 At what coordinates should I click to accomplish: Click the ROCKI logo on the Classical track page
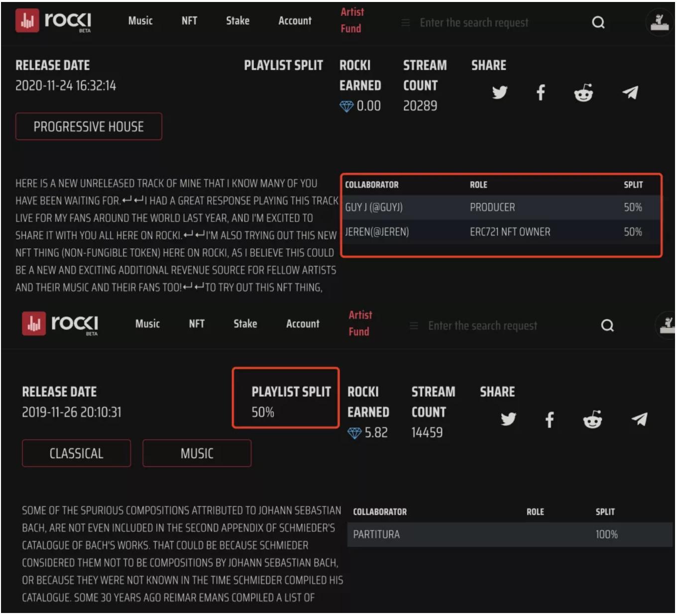(x=60, y=324)
